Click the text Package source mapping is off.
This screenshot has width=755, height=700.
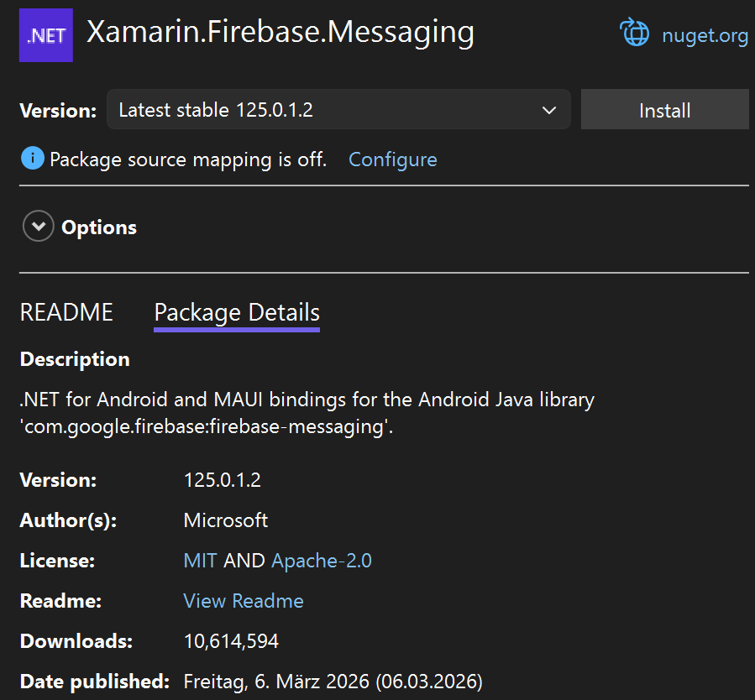pyautogui.click(x=188, y=159)
